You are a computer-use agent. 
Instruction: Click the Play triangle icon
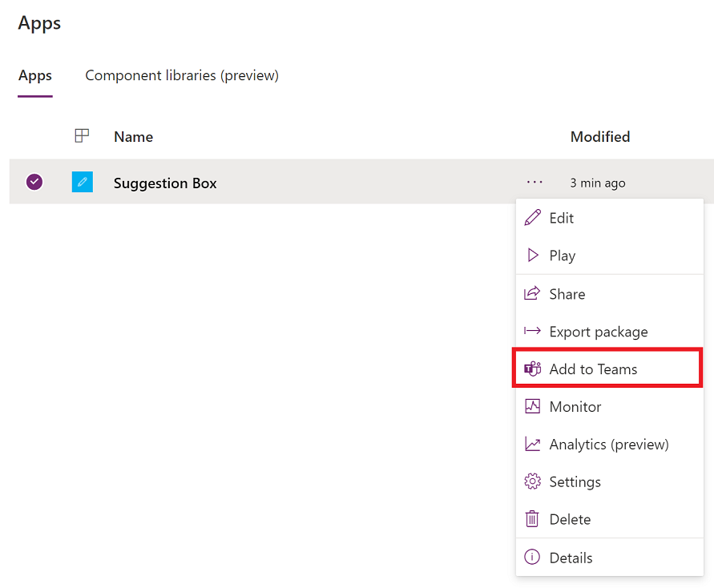point(532,256)
